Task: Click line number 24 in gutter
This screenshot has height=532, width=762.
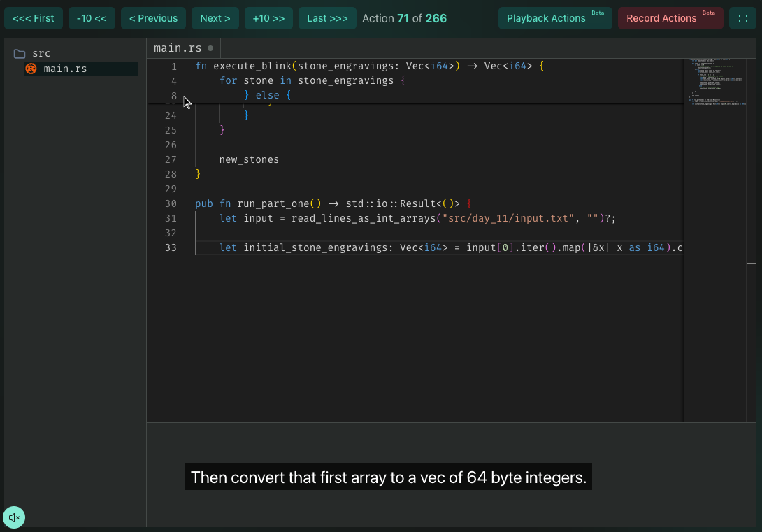Action: [x=171, y=115]
